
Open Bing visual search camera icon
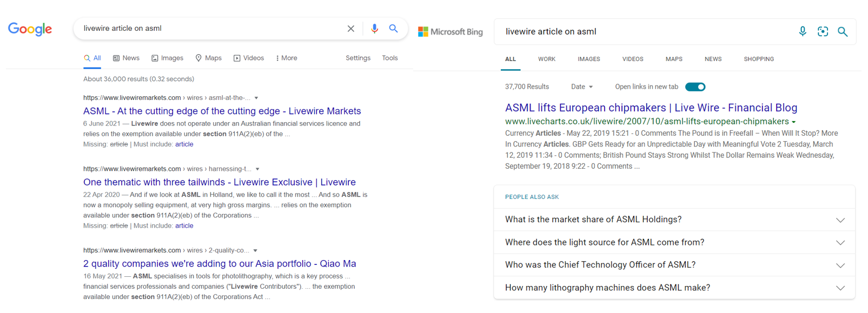click(823, 32)
